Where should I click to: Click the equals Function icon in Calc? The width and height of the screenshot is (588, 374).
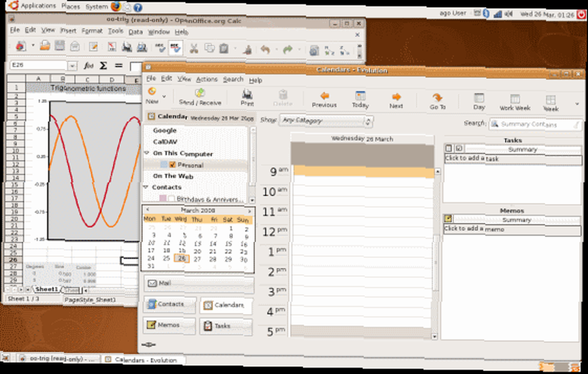point(119,66)
